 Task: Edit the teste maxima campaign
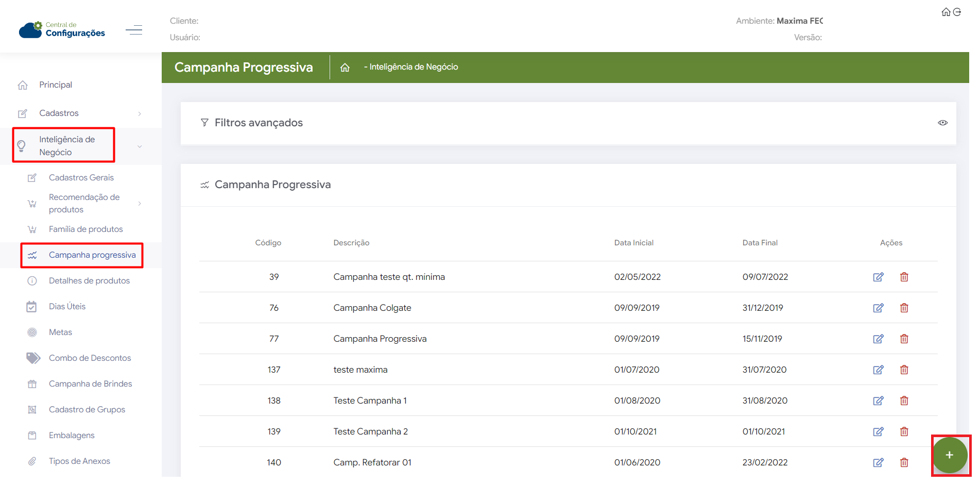tap(878, 370)
